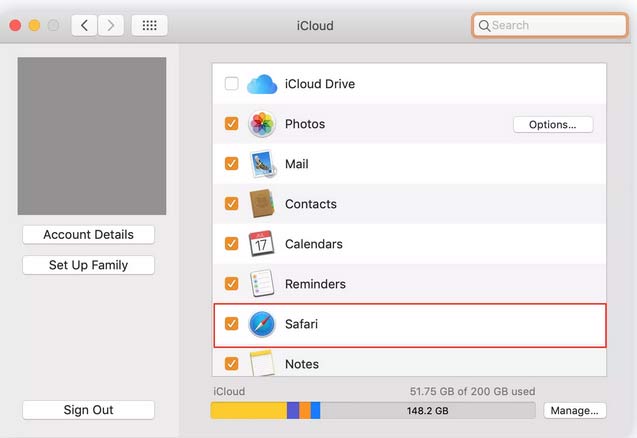Toggle the Calendars checkbox

point(232,244)
